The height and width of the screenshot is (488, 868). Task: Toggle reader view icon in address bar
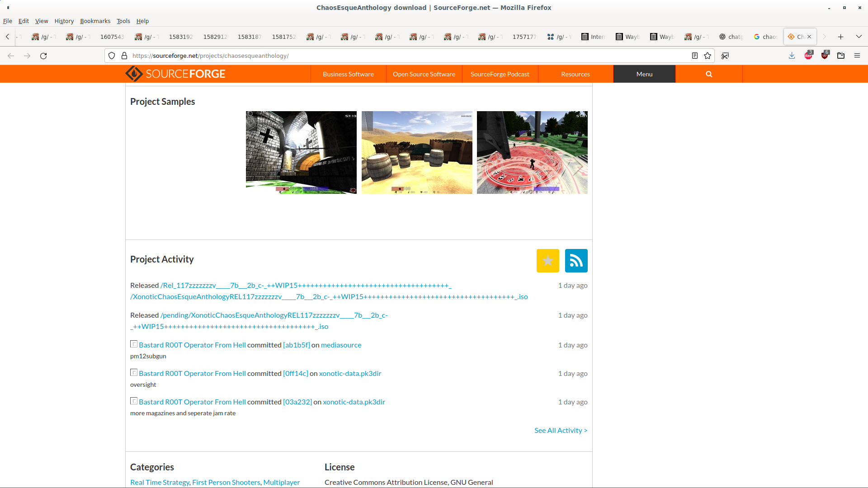tap(695, 56)
